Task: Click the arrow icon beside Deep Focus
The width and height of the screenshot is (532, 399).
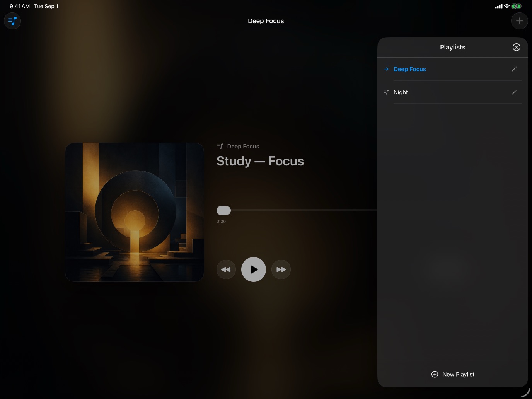Action: tap(386, 69)
